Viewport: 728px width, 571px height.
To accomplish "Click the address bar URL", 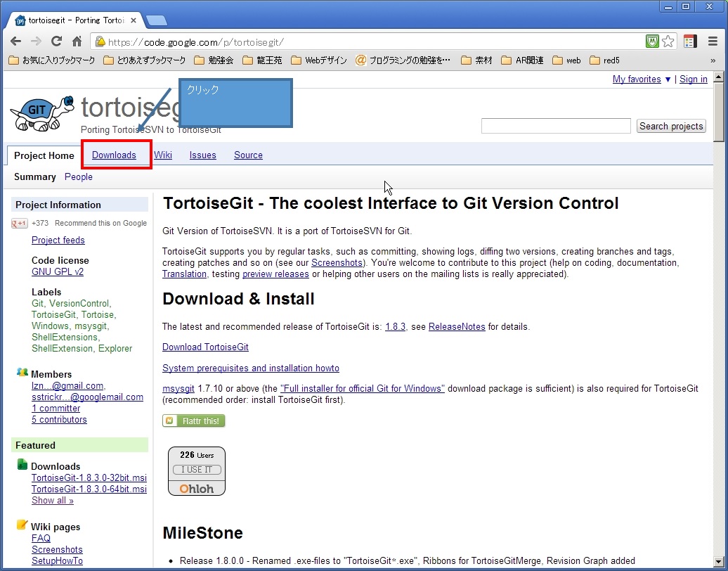I will pyautogui.click(x=196, y=42).
